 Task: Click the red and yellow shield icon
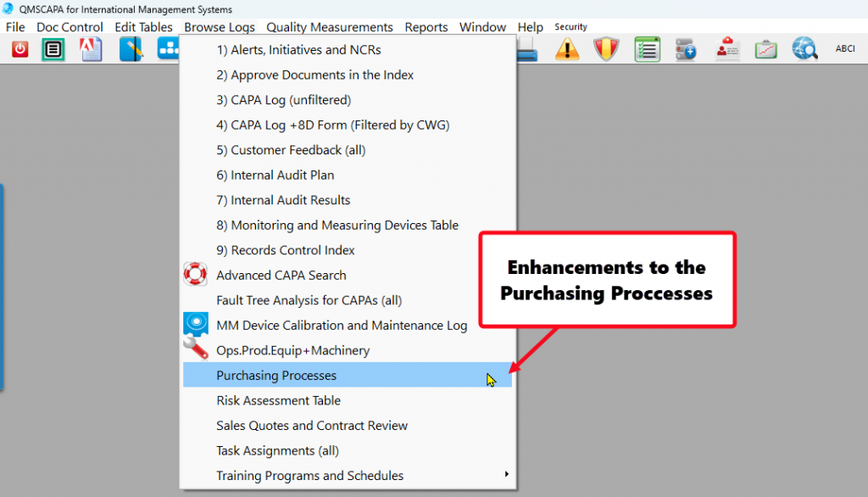click(x=606, y=49)
